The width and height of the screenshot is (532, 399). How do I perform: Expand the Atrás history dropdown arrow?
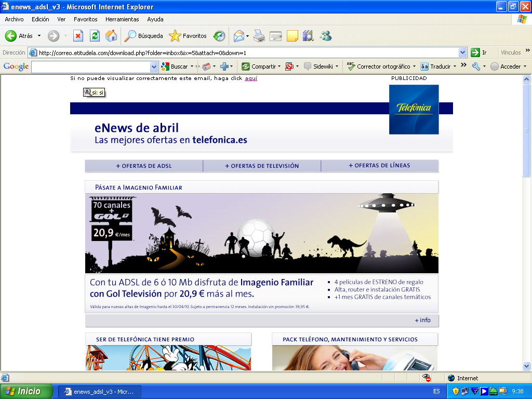point(39,36)
